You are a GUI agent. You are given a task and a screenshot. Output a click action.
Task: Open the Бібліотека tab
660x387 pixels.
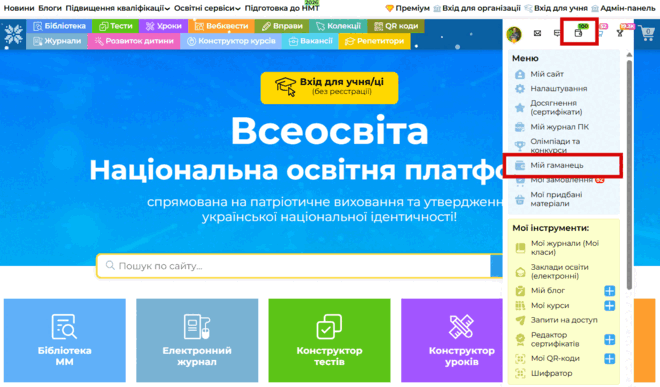point(59,26)
